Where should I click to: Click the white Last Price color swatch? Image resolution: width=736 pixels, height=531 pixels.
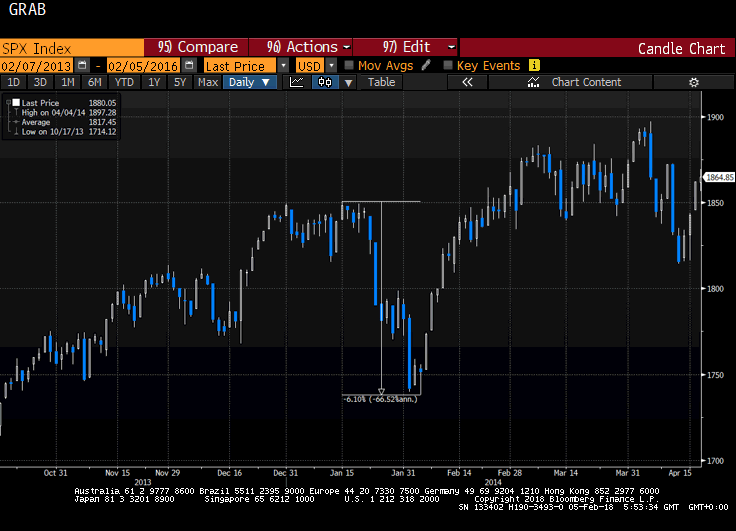pyautogui.click(x=16, y=102)
